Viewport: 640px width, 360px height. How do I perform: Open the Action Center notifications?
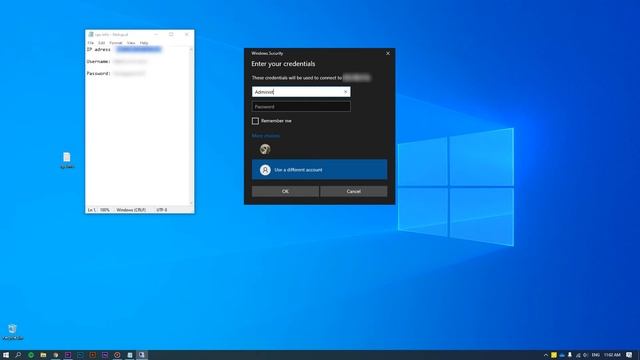point(629,355)
